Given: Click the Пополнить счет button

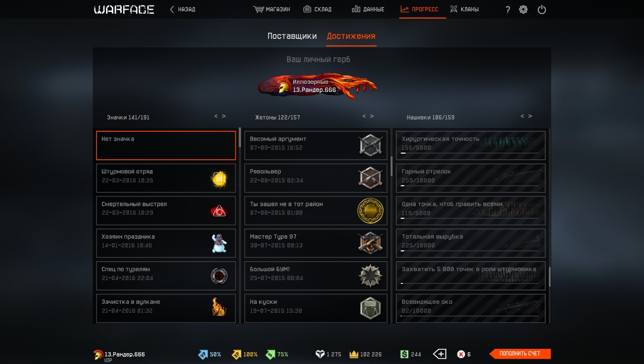Looking at the screenshot, I should point(520,354).
